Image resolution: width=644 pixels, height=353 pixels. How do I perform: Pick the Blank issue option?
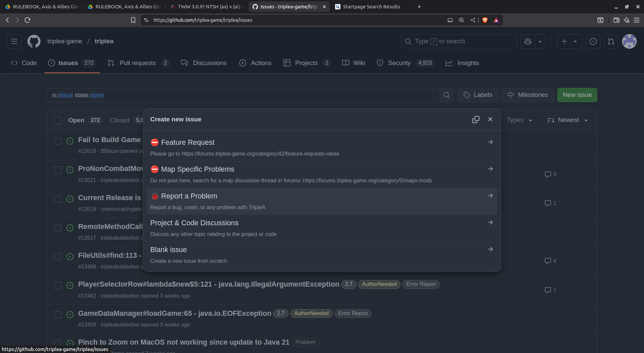322,255
